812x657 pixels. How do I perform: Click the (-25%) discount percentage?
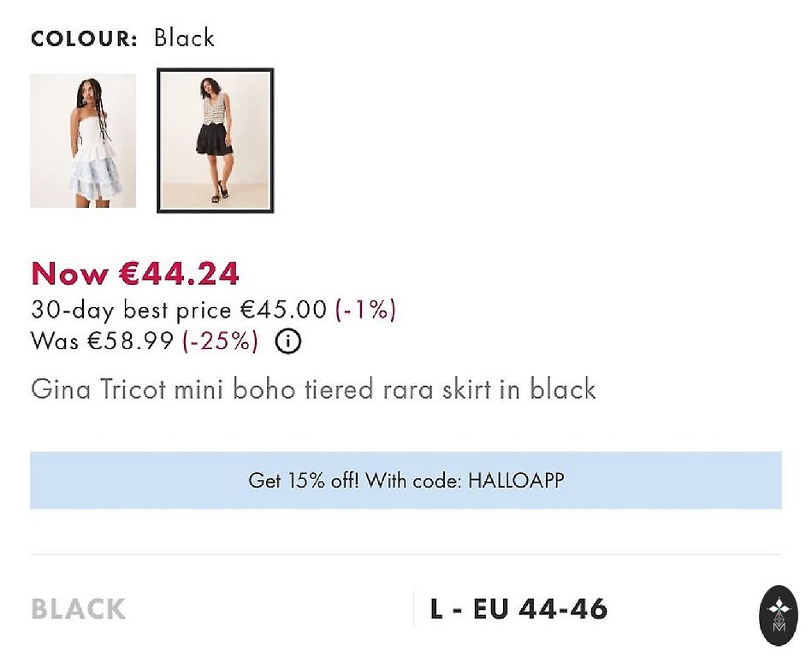click(x=220, y=341)
